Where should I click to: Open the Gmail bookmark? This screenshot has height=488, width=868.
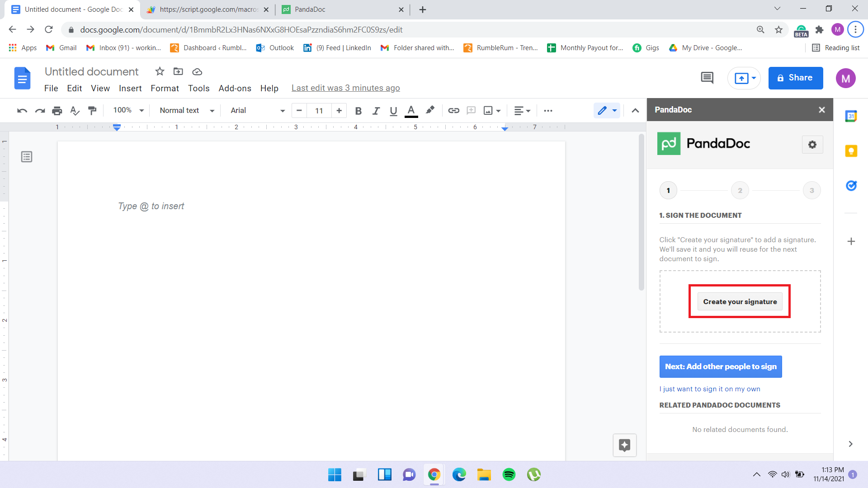tap(61, 48)
